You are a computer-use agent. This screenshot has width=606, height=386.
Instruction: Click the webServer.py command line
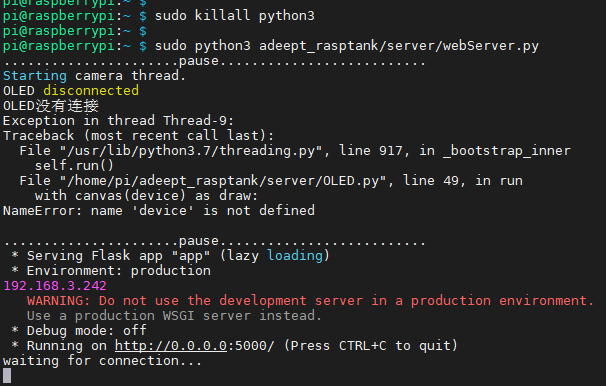(271, 46)
